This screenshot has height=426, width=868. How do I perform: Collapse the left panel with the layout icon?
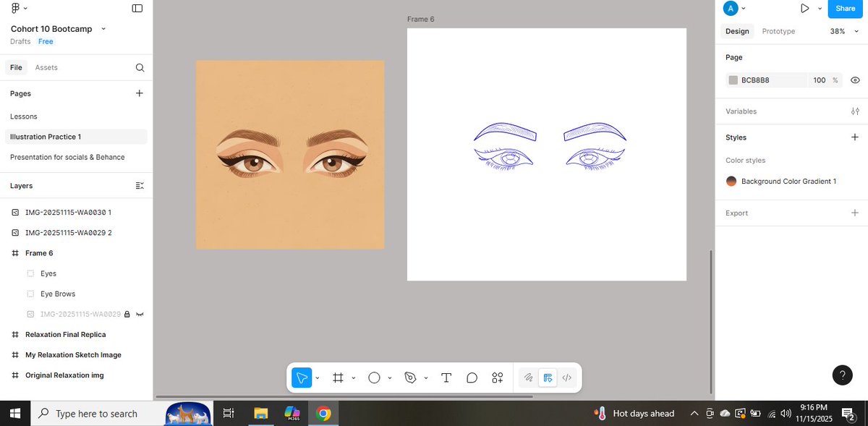(137, 8)
